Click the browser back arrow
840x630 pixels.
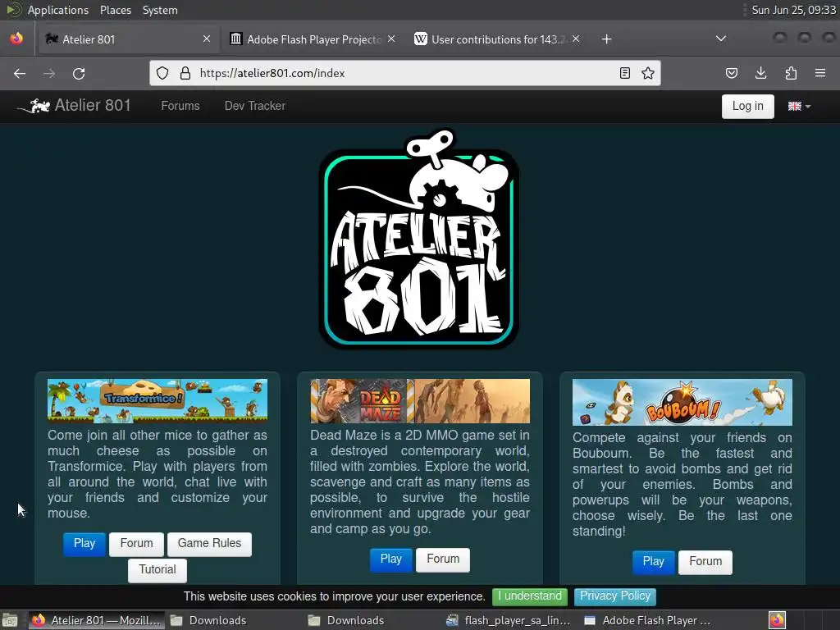[20, 73]
